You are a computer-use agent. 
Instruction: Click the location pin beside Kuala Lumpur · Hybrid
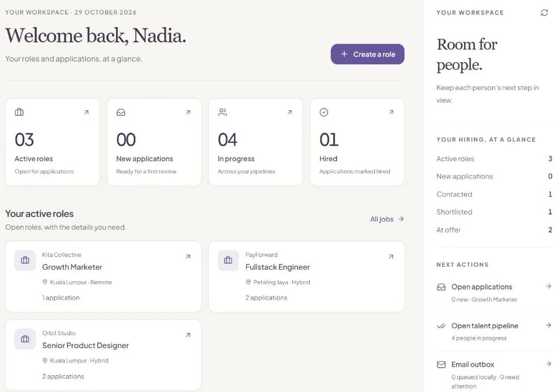[45, 361]
